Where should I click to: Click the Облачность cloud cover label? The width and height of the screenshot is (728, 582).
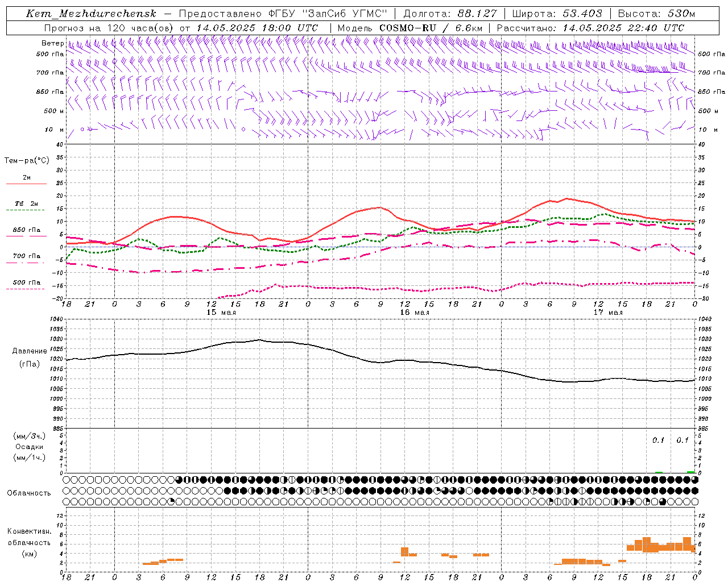29,493
